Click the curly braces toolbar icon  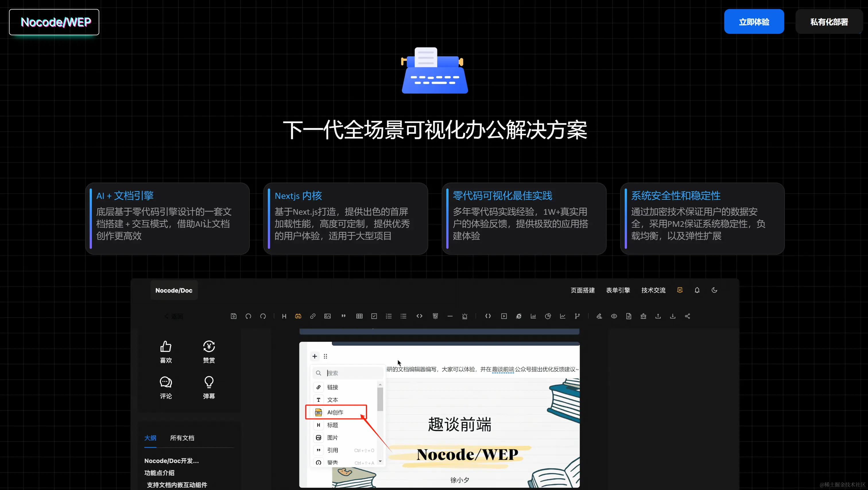tap(488, 316)
